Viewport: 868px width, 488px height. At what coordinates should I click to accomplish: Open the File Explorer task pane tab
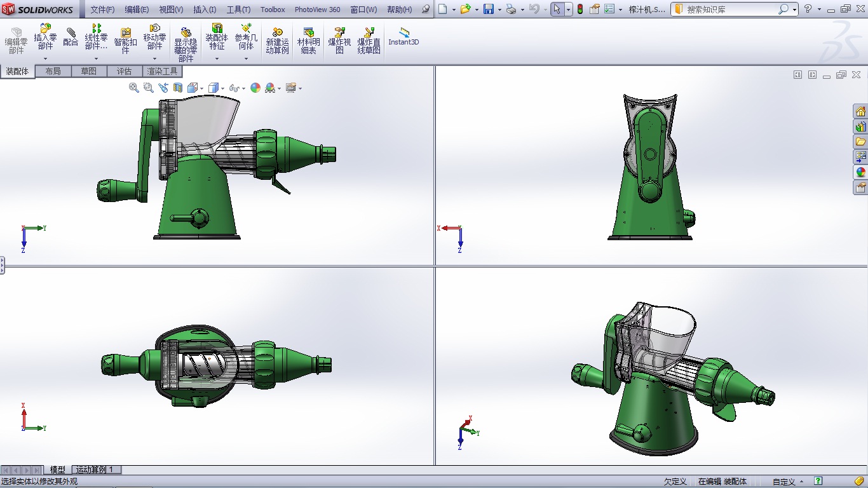click(x=861, y=142)
